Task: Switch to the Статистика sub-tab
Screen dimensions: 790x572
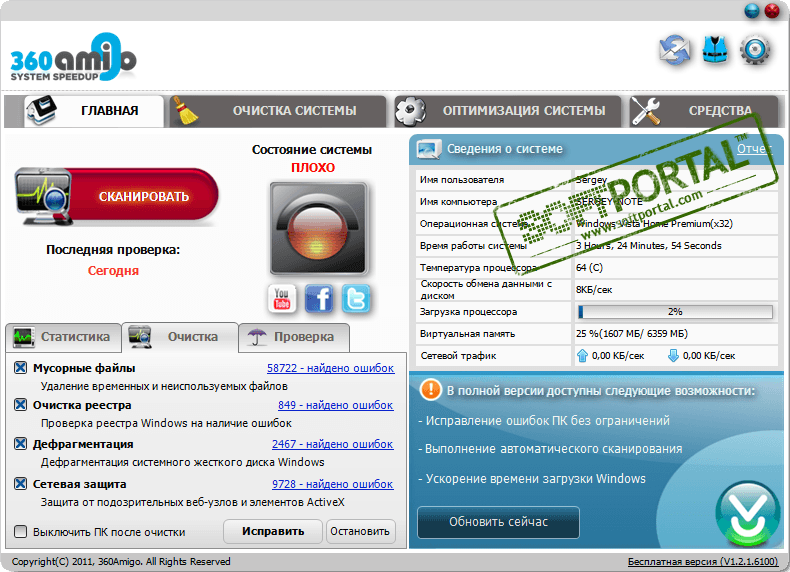Action: (63, 337)
